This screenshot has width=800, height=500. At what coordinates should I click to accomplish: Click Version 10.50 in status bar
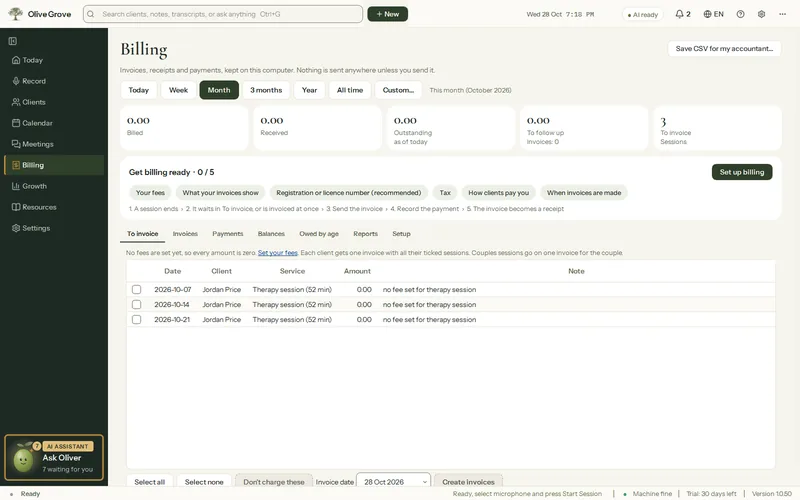pyautogui.click(x=771, y=494)
